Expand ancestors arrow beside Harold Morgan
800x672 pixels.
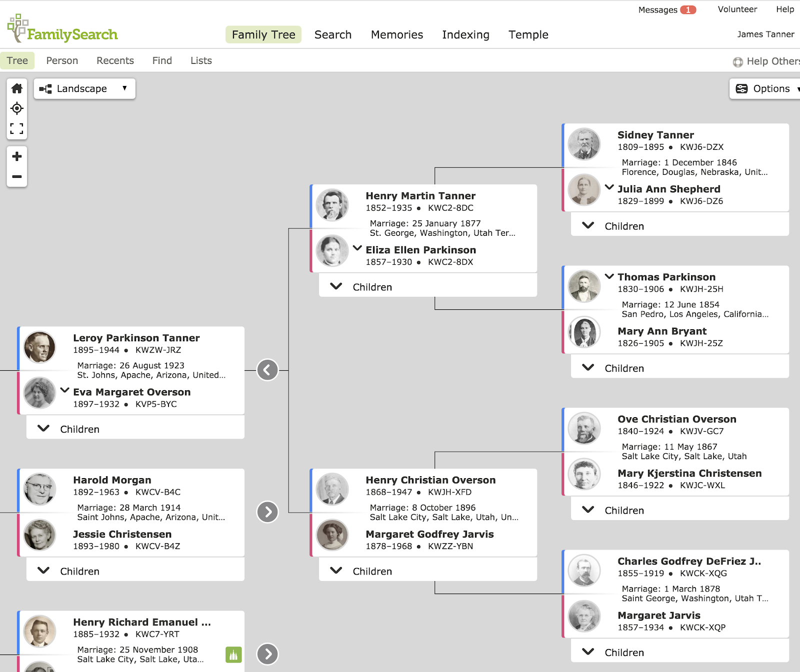pyautogui.click(x=267, y=512)
